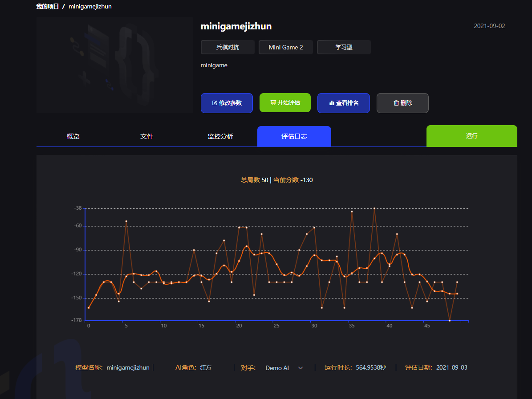Open the 文件 tab
Viewport: 532px width, 399px height.
pyautogui.click(x=147, y=136)
